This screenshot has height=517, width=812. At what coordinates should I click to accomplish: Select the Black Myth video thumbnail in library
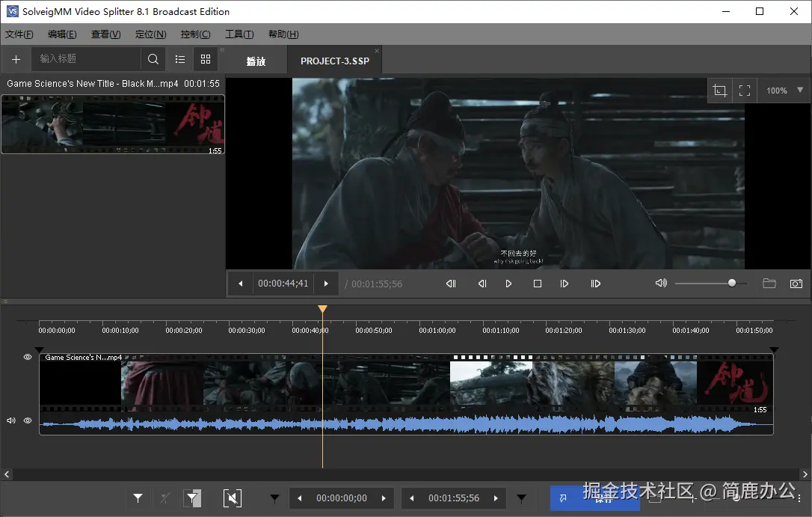[113, 124]
